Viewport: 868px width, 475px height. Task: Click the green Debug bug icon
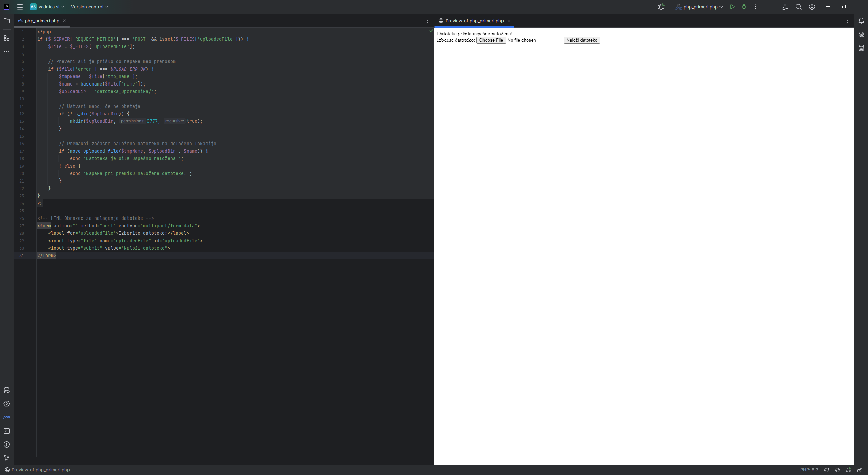tap(744, 7)
